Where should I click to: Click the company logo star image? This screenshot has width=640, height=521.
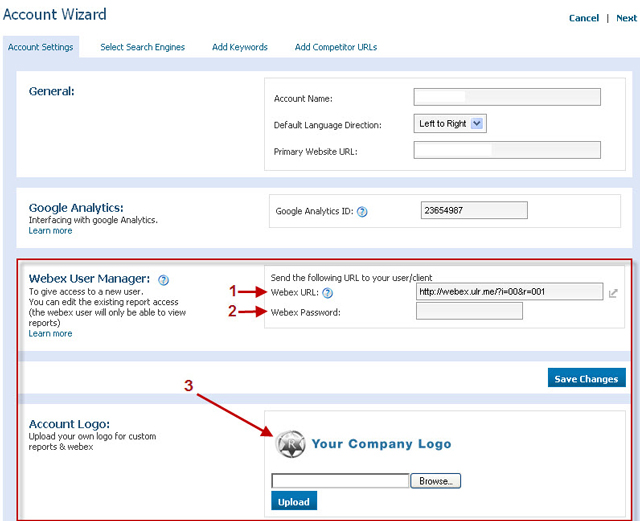pos(290,444)
